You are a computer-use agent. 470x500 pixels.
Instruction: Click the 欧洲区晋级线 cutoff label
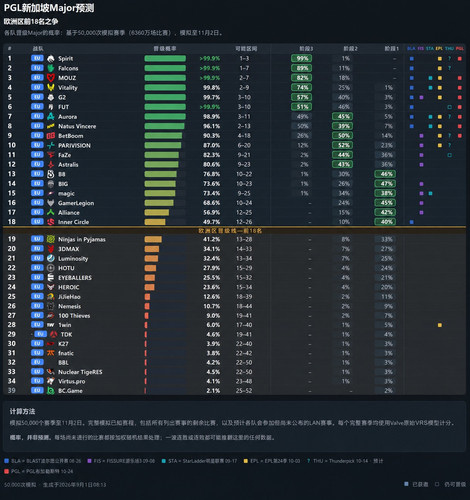tap(230, 231)
